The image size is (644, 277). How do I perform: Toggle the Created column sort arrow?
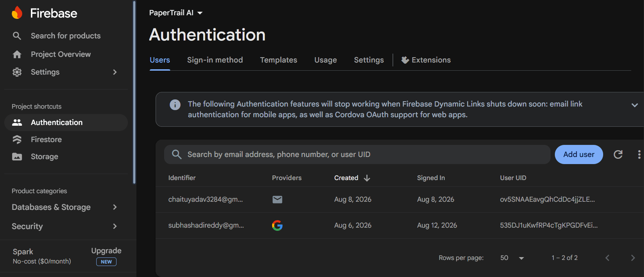pos(367,178)
